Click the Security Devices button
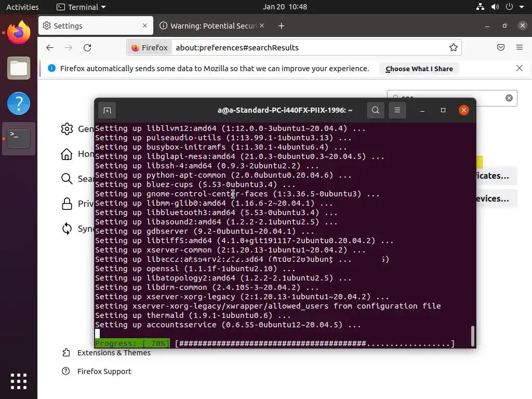Viewport: 532px width, 399px height. tap(497, 198)
